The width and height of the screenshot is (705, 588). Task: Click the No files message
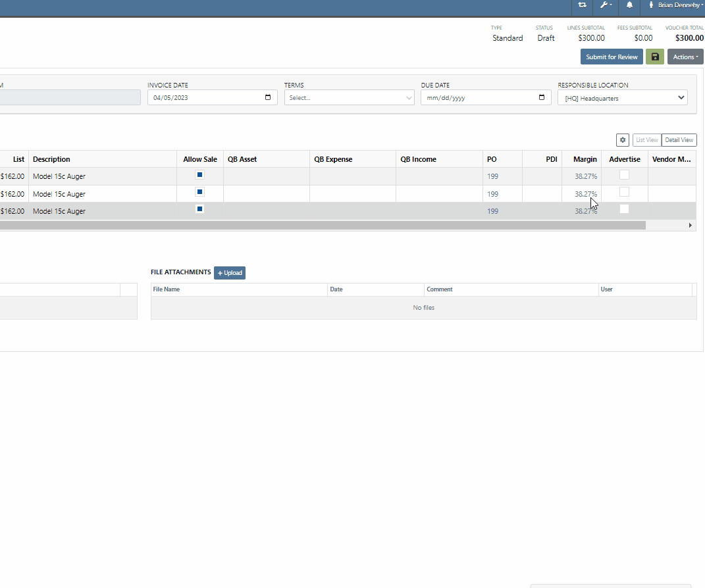[423, 308]
